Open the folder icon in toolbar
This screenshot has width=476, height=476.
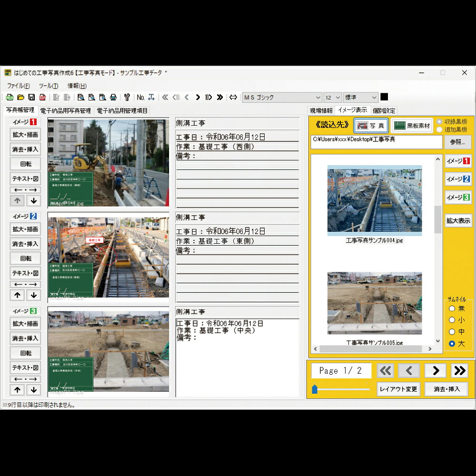click(20, 97)
